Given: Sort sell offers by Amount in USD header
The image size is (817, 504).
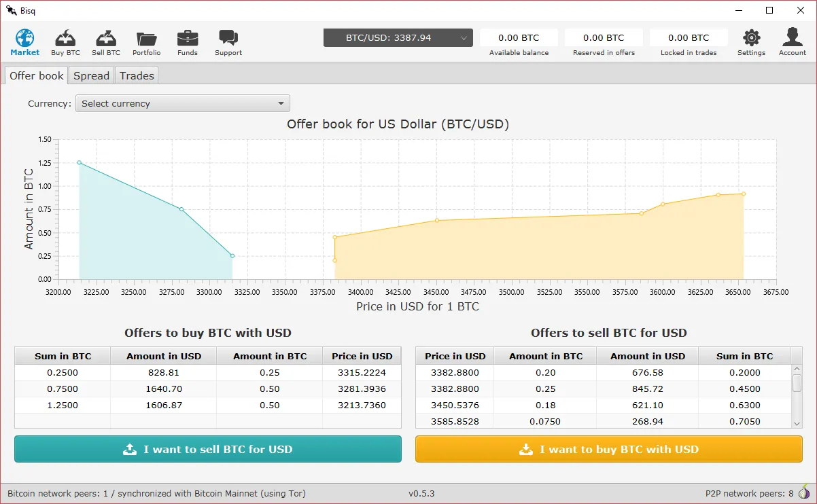Looking at the screenshot, I should (x=648, y=356).
